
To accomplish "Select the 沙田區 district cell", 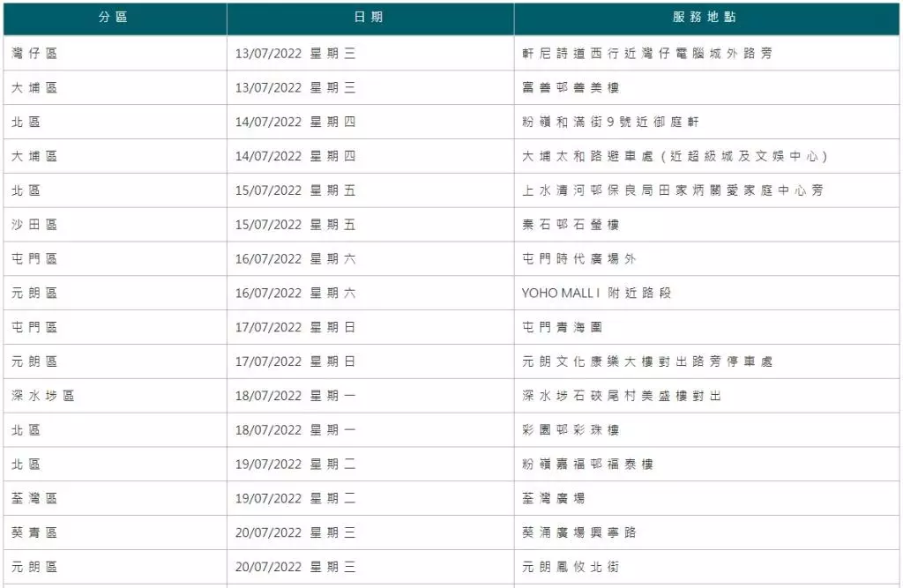I will tap(34, 225).
